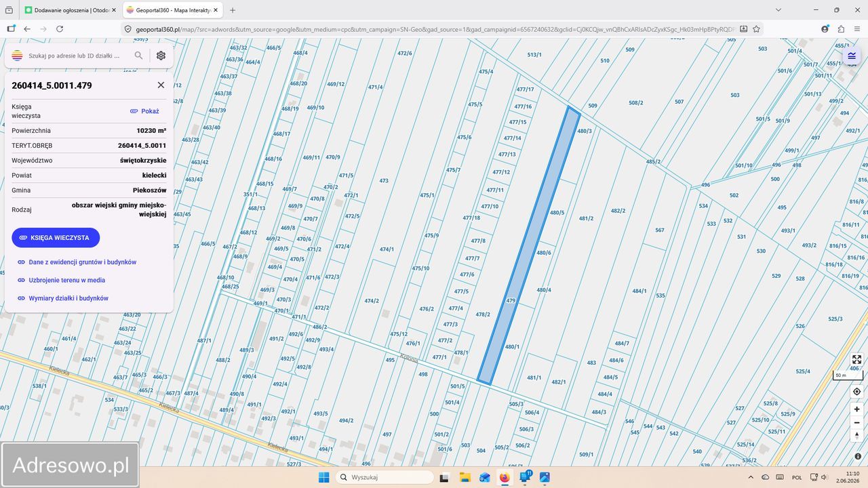868x488 pixels.
Task: Open the map layers panel icon
Action: click(x=852, y=56)
